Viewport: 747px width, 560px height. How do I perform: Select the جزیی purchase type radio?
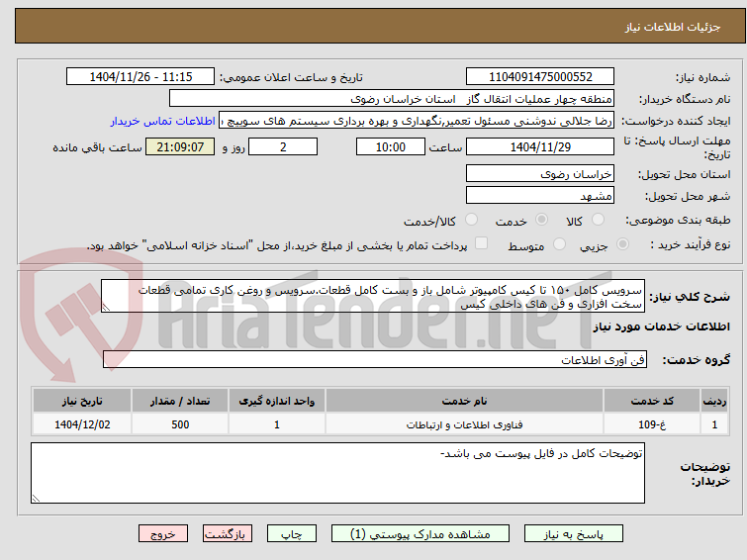tap(622, 244)
